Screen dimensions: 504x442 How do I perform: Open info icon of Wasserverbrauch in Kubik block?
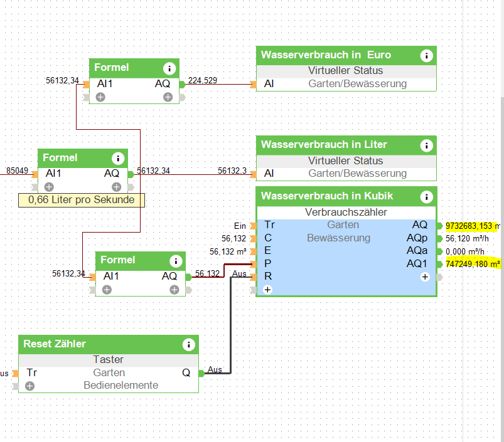point(426,197)
